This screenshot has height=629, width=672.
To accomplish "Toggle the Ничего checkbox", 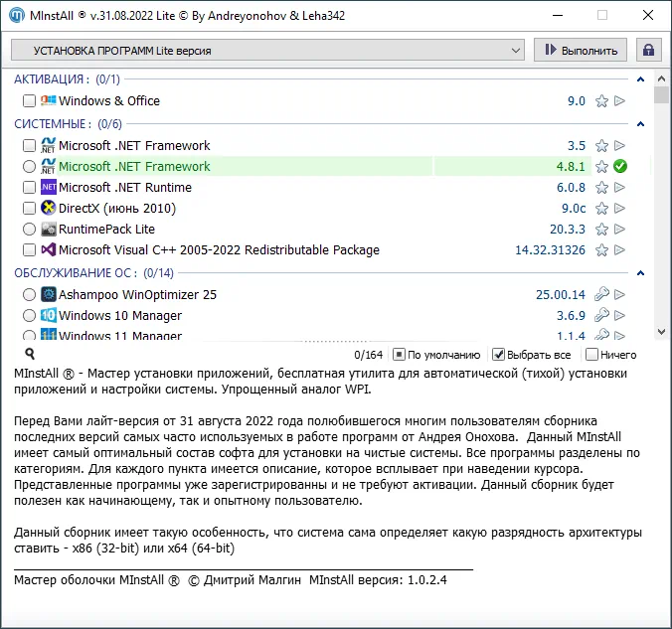I will pos(591,355).
